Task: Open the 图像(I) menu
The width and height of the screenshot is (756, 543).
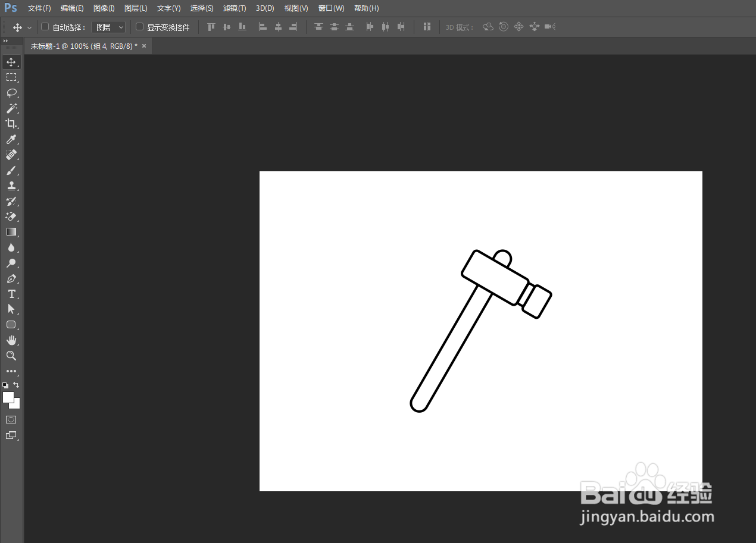Action: coord(104,8)
